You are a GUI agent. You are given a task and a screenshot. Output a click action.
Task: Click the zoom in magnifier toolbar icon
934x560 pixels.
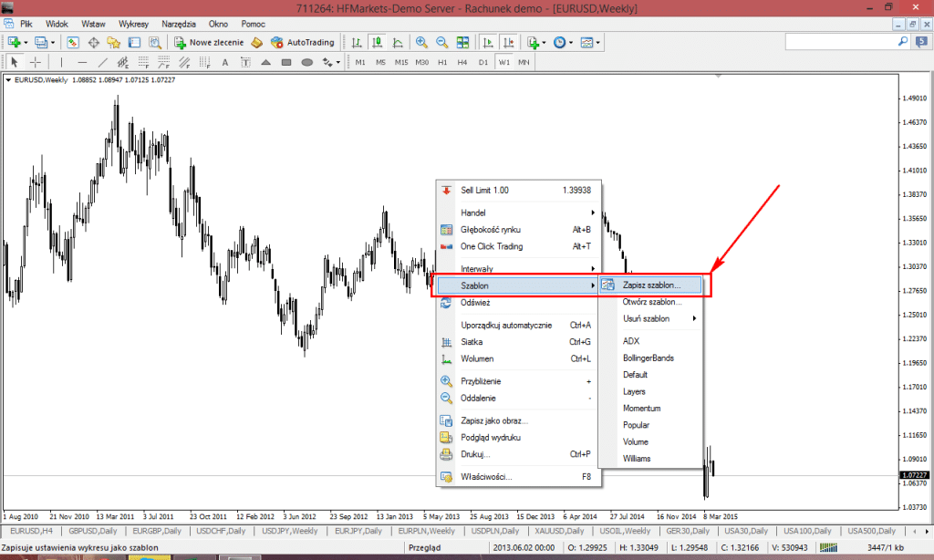click(421, 42)
